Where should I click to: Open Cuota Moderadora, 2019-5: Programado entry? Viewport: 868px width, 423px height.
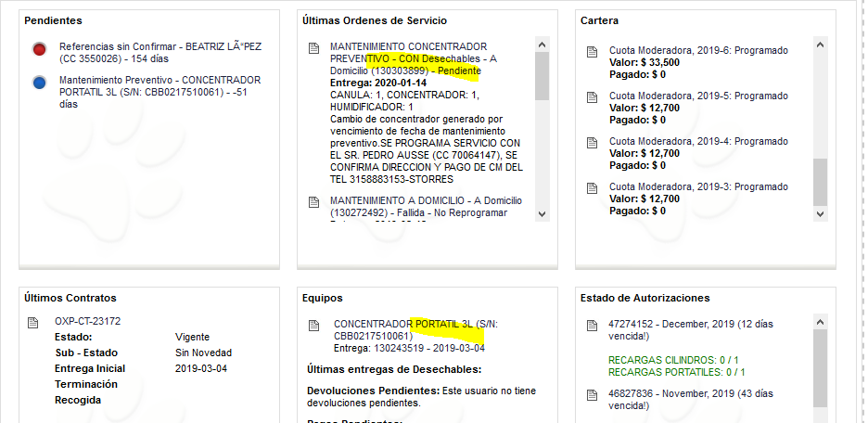(x=698, y=96)
